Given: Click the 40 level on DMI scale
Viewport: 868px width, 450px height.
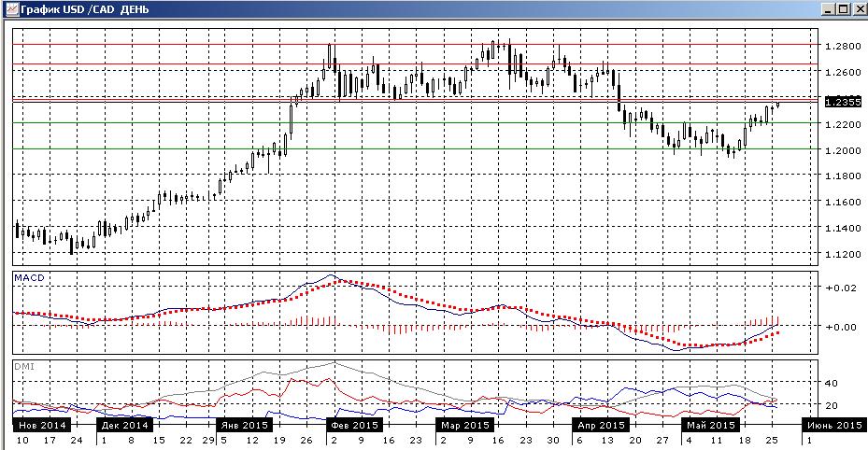Looking at the screenshot, I should pyautogui.click(x=832, y=383).
